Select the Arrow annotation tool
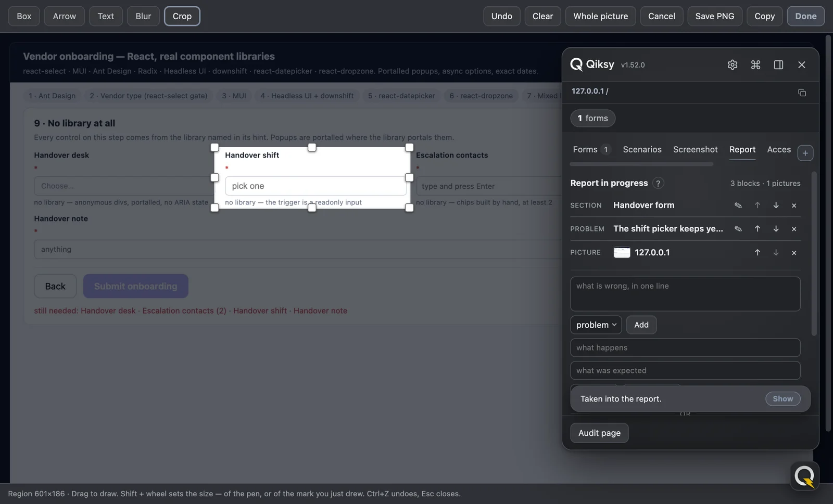Image resolution: width=833 pixels, height=504 pixels. tap(64, 16)
